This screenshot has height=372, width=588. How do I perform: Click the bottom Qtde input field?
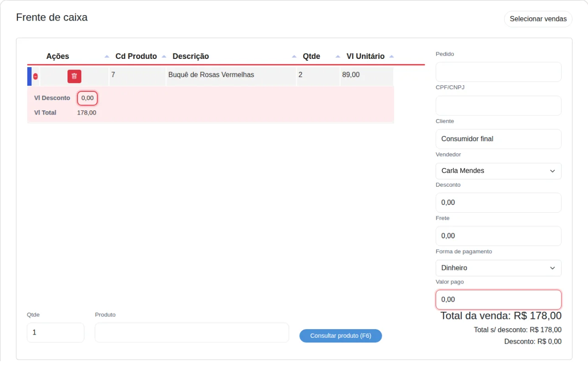click(x=56, y=333)
